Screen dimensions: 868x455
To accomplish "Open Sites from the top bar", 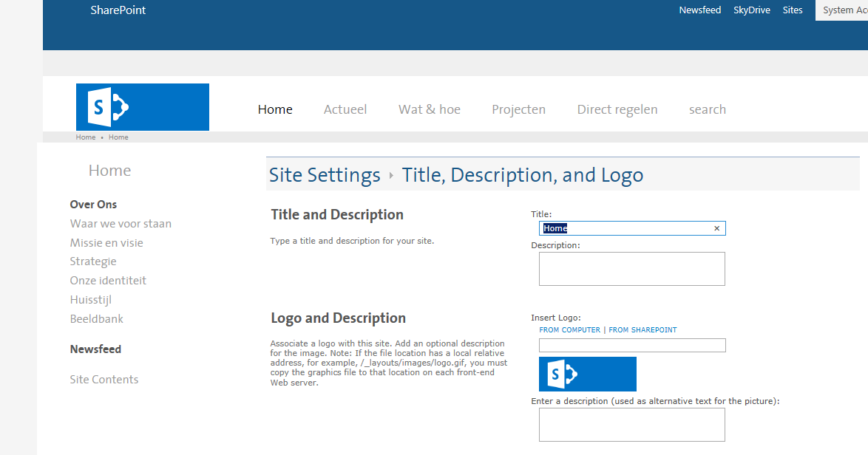I will coord(793,10).
